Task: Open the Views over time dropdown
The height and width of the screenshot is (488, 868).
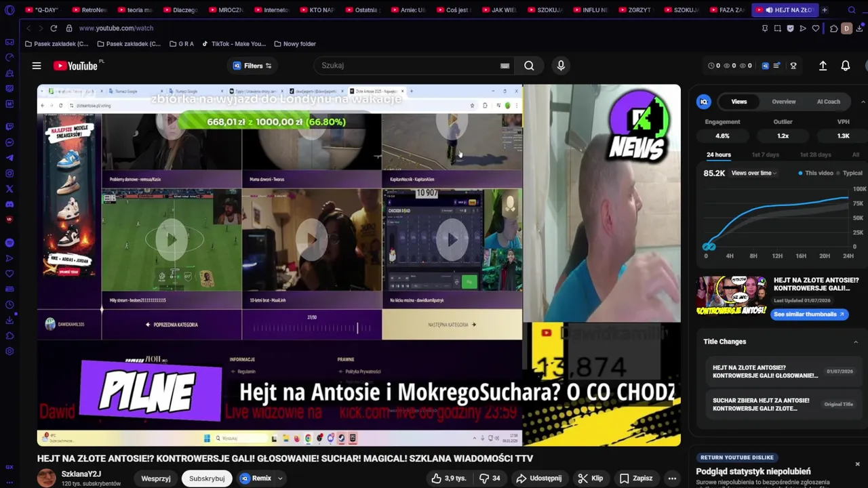Action: tap(754, 173)
